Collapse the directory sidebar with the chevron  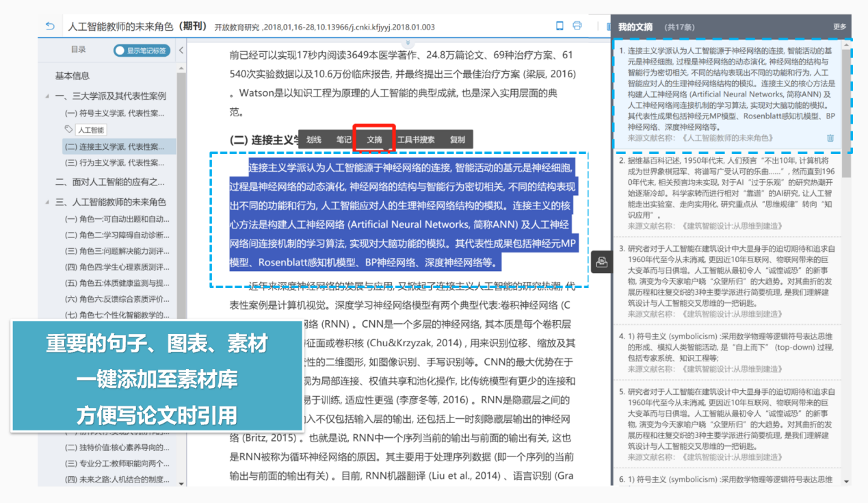(x=181, y=50)
